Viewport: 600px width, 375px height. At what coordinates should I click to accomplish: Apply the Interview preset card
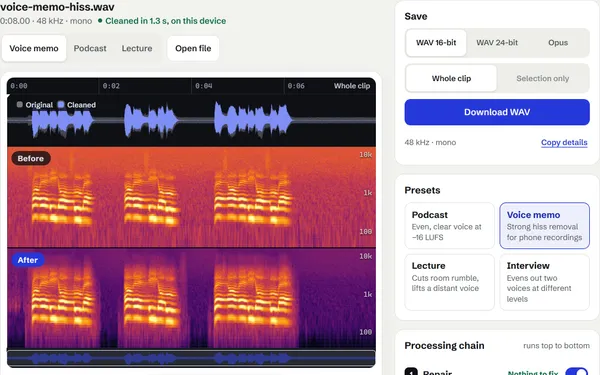click(x=544, y=282)
